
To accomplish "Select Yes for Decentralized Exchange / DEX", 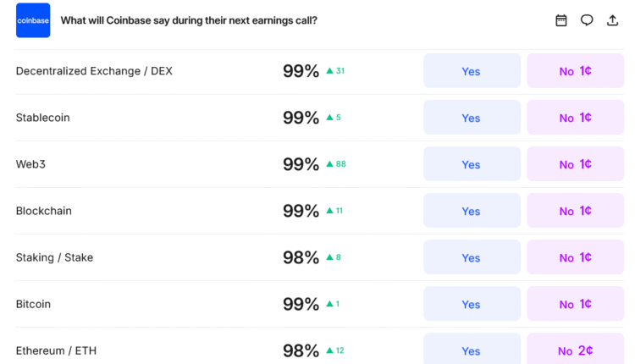I will tap(471, 71).
